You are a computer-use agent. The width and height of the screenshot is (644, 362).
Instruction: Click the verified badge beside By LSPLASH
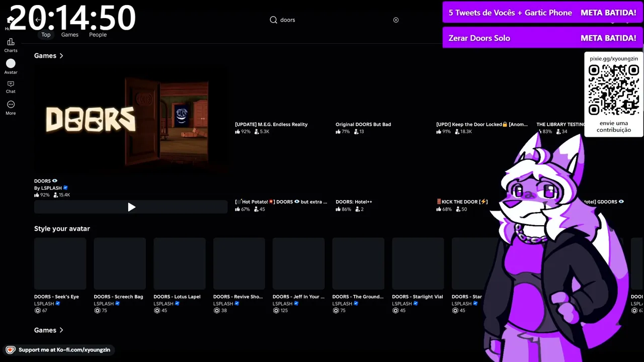65,188
